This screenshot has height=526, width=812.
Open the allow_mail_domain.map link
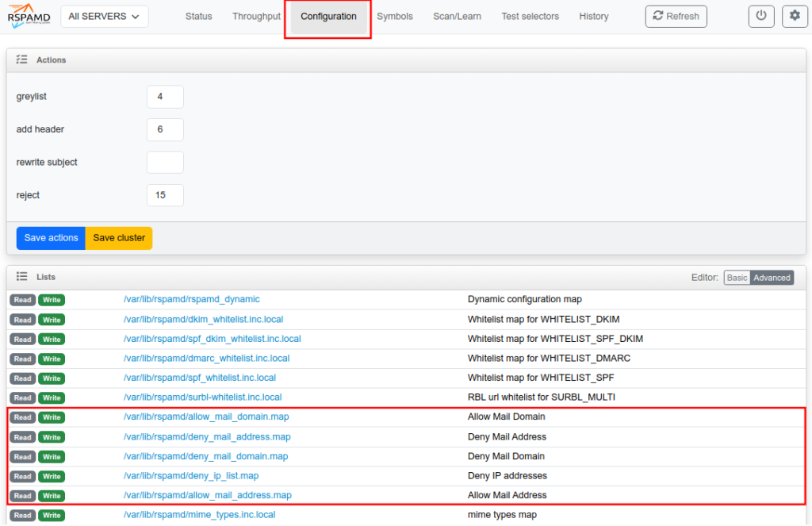[208, 417]
